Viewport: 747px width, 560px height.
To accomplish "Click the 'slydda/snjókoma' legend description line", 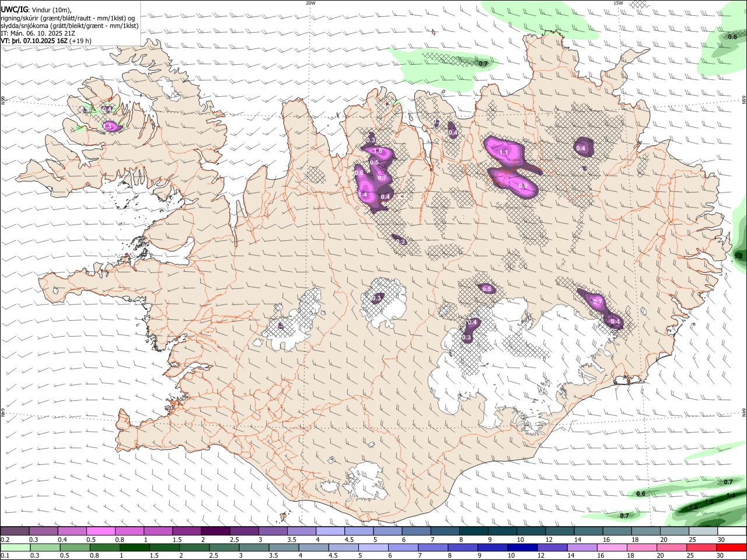I will point(70,26).
